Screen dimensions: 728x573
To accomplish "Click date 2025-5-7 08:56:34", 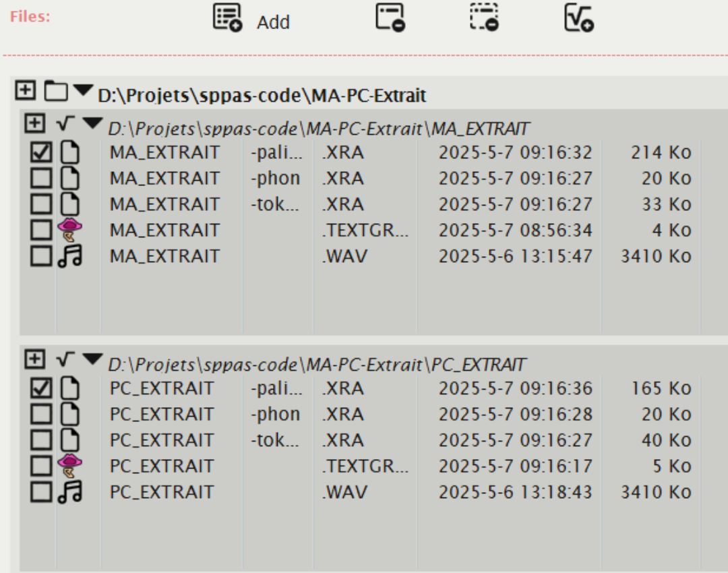I will tap(516, 231).
